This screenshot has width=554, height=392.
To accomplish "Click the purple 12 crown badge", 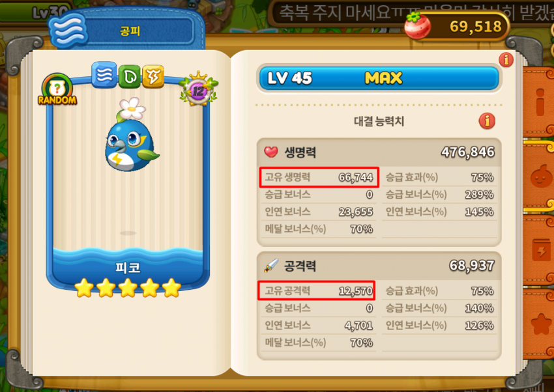I will click(199, 90).
